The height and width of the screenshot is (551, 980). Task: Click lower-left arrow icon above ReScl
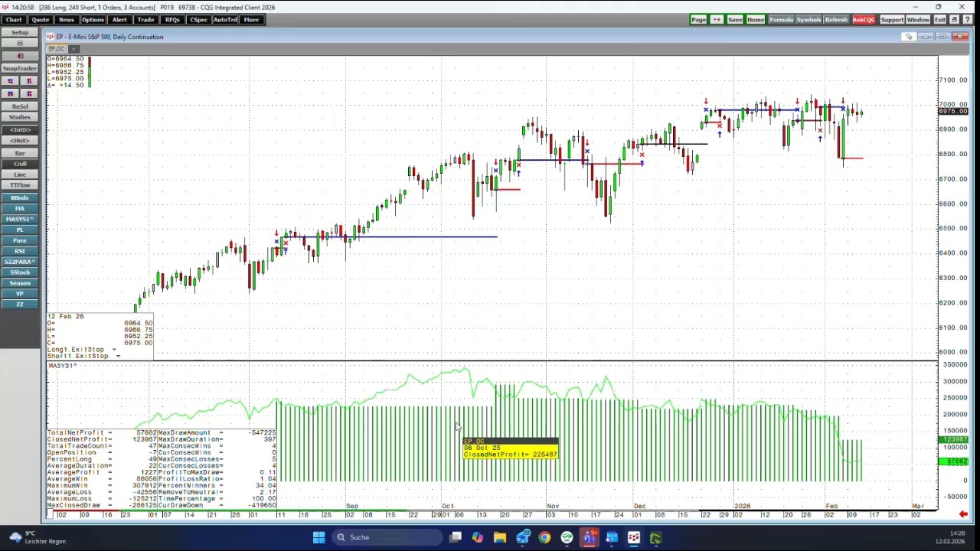tap(11, 93)
